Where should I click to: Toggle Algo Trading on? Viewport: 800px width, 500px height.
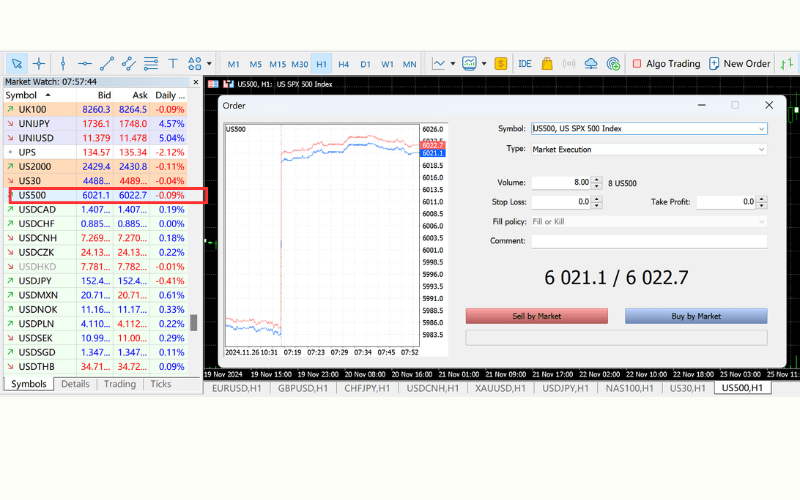click(x=666, y=63)
